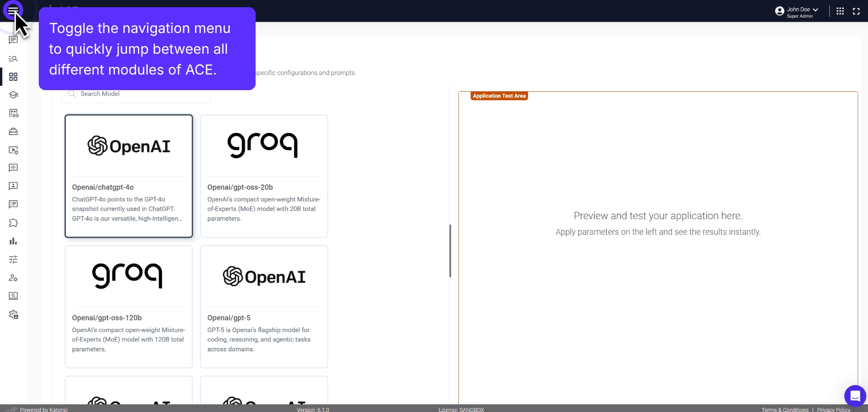Open the Intercom chat bubble bottom right

tap(855, 396)
